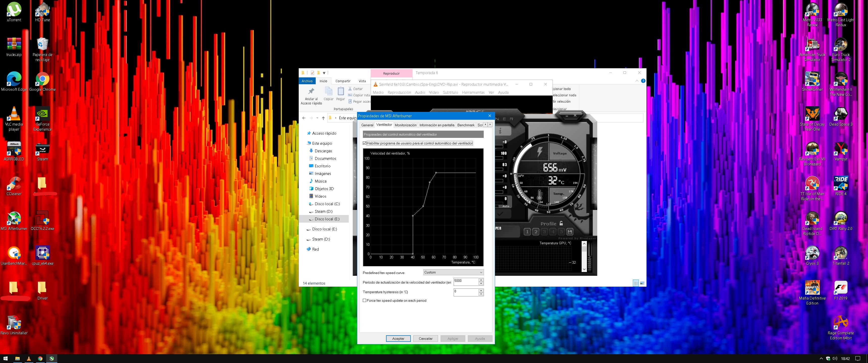
Task: Click the Aplicar button
Action: click(x=453, y=338)
